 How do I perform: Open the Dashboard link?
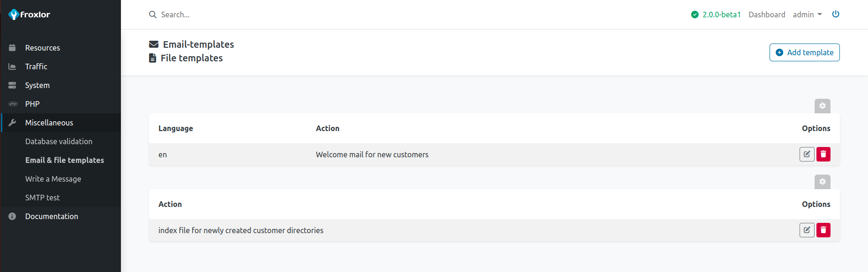click(766, 15)
